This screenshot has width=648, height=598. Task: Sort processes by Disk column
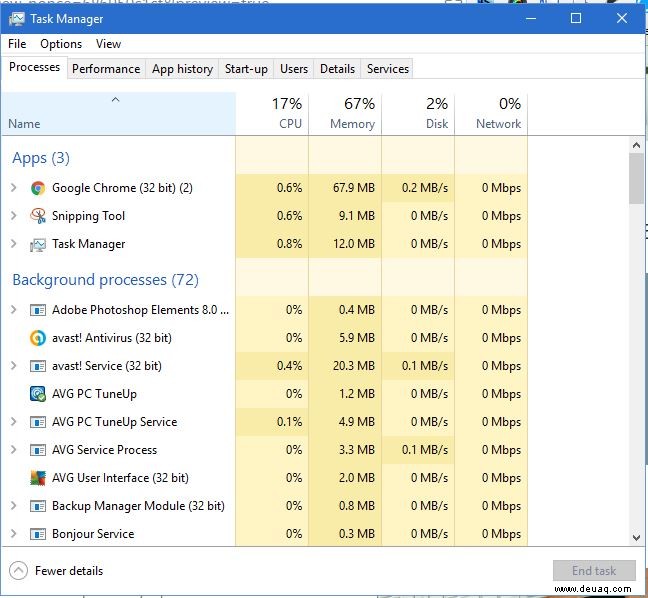point(418,113)
